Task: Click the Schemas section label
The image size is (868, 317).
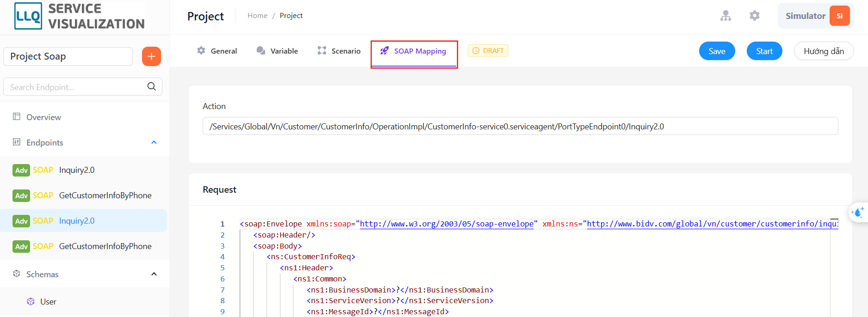Action: 43,274
